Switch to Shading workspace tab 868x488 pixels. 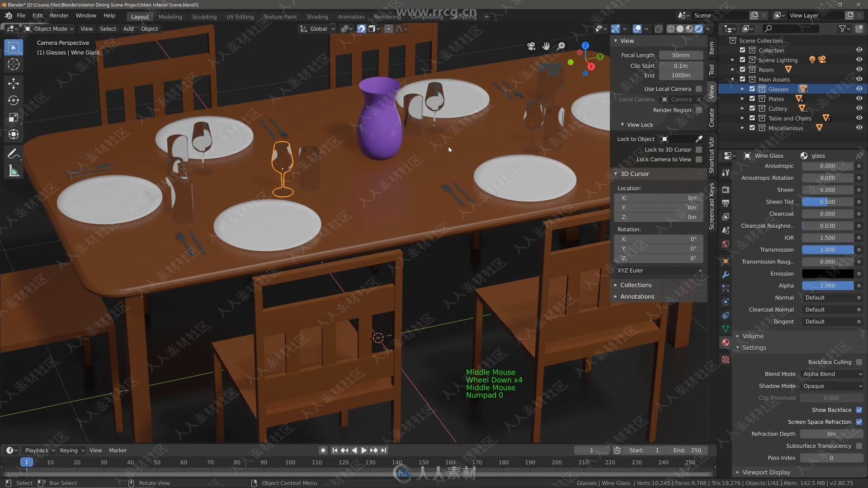click(x=316, y=16)
